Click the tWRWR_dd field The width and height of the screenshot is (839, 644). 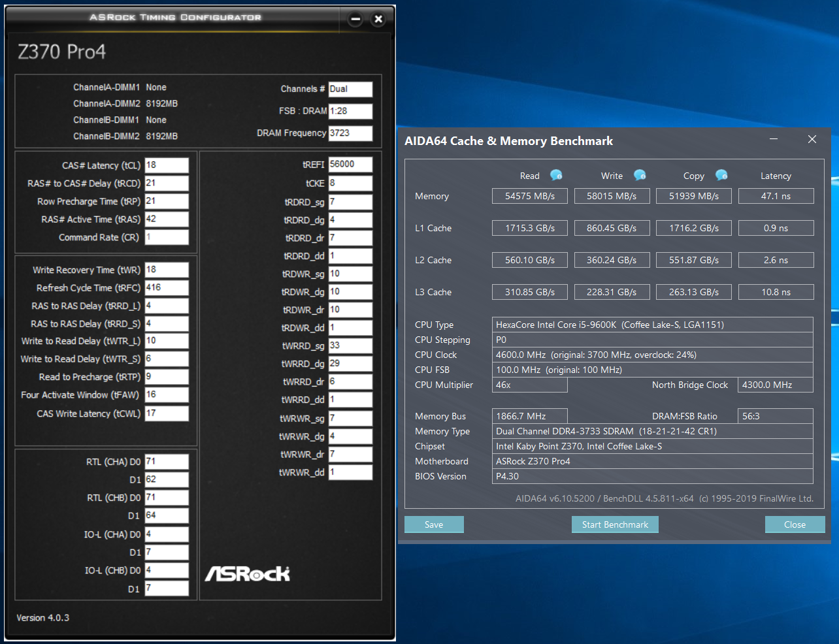(350, 472)
